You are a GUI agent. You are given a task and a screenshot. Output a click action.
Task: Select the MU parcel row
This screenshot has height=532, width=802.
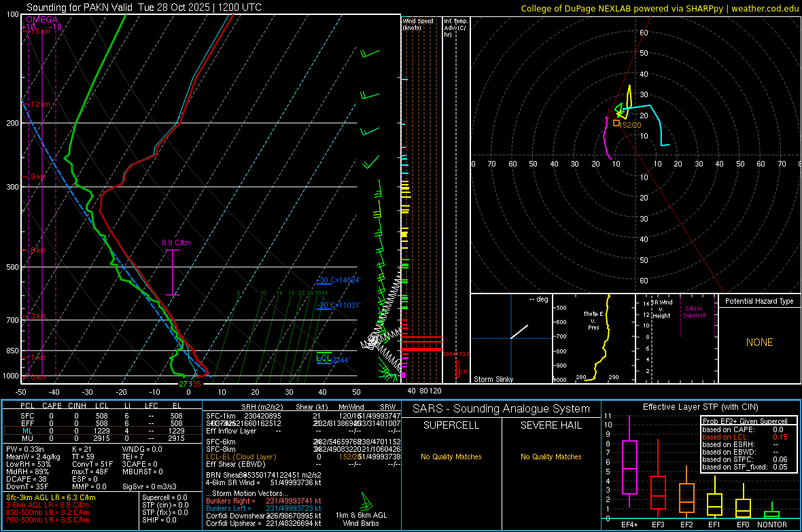click(x=103, y=438)
